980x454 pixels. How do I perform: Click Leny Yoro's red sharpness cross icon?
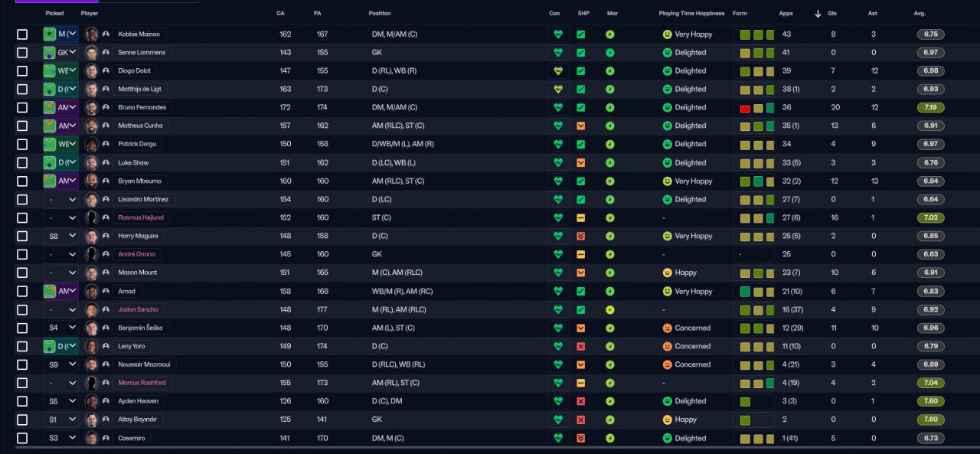[x=580, y=347]
